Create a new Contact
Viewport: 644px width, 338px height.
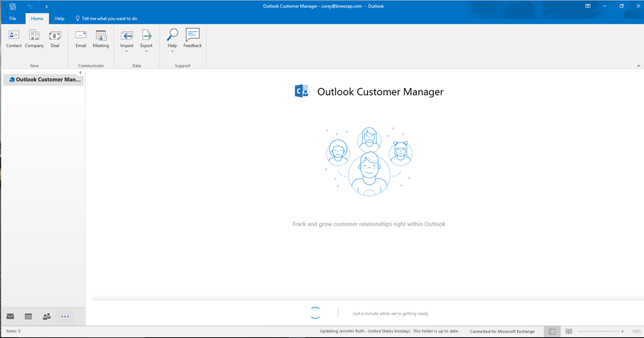[14, 40]
